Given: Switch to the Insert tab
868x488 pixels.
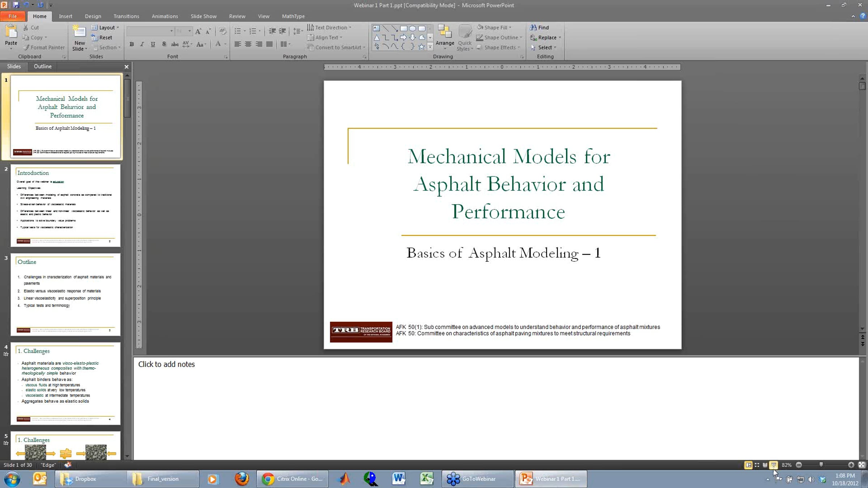Looking at the screenshot, I should tap(65, 16).
